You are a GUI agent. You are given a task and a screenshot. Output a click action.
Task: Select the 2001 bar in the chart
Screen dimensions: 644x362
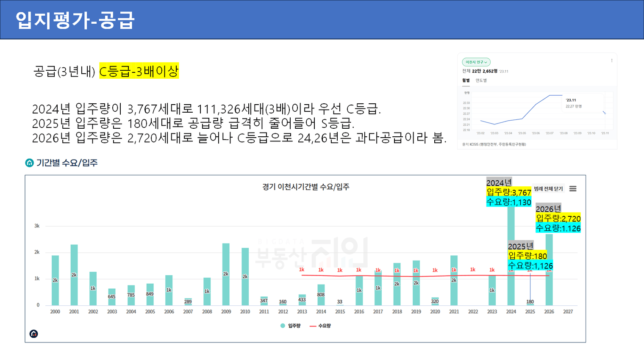point(74,275)
